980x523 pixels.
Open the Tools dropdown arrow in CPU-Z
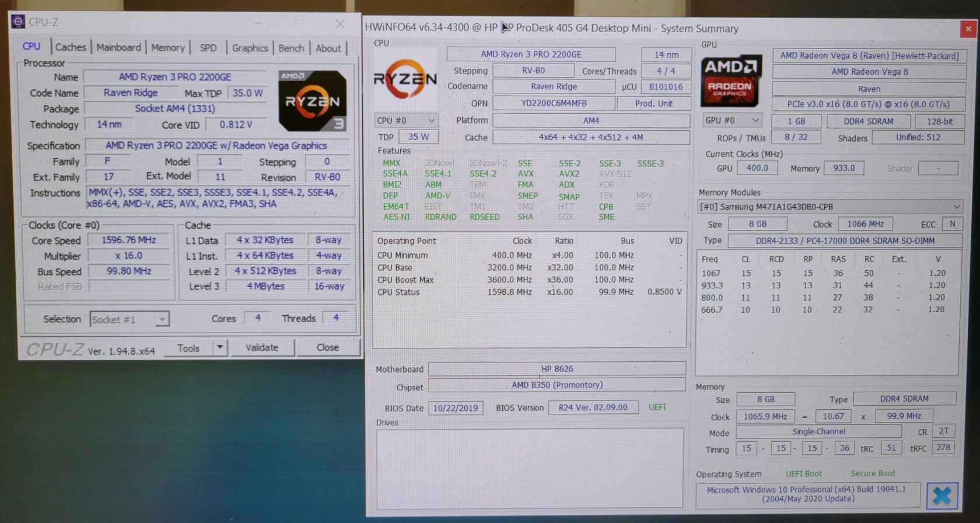coord(220,347)
